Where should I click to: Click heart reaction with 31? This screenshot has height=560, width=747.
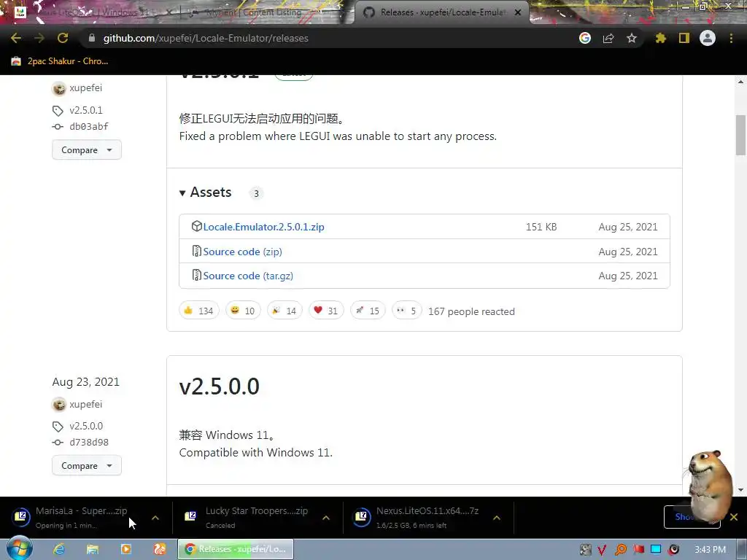tap(326, 311)
